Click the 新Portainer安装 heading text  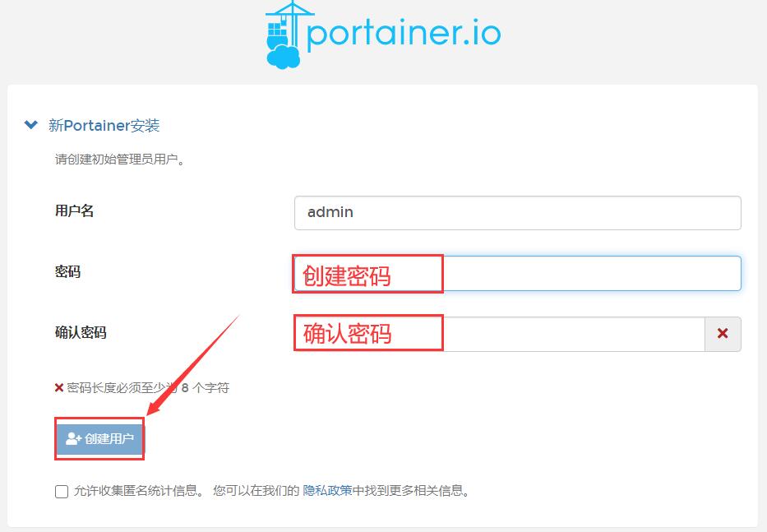point(104,125)
